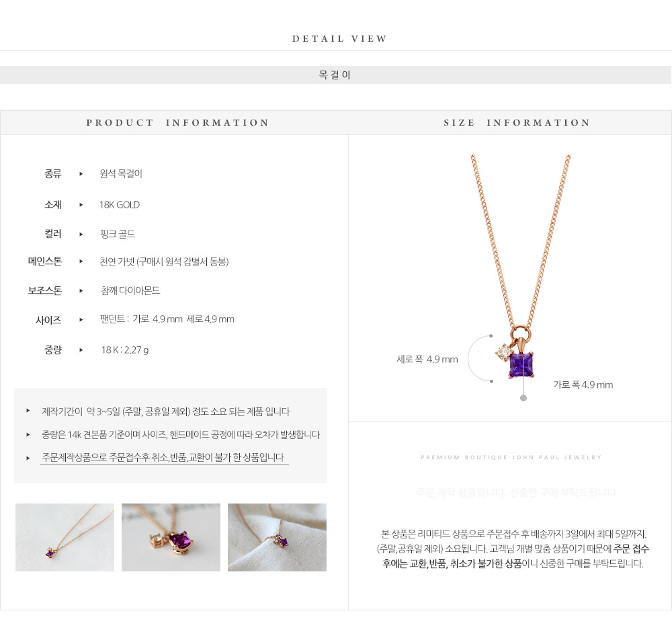Open the close-up garnet pendant thumbnail
Screen dimensions: 672x644
click(171, 537)
